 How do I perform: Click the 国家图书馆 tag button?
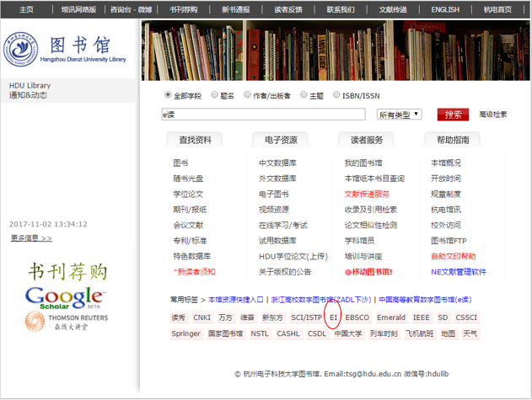click(225, 333)
